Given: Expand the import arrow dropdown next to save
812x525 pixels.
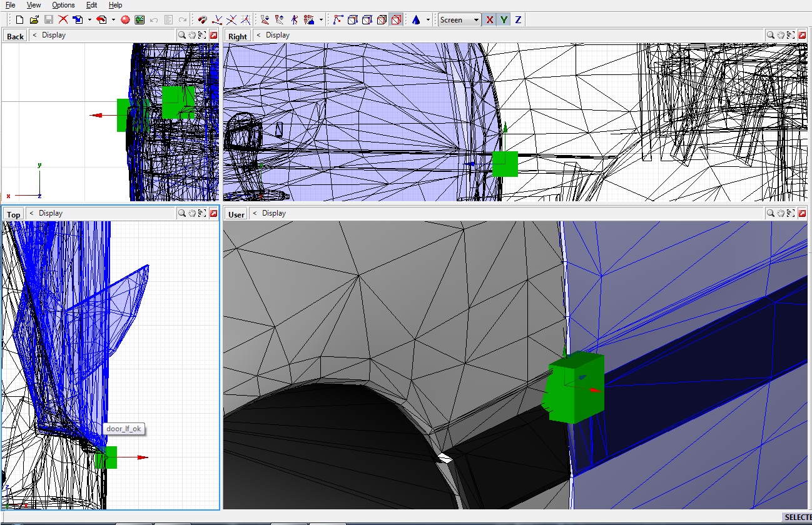Looking at the screenshot, I should (89, 20).
